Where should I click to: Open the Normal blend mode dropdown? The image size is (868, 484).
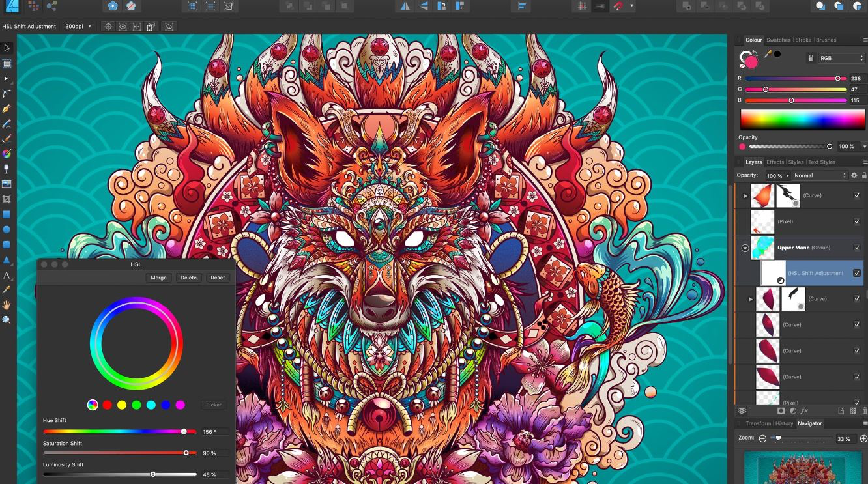[819, 175]
